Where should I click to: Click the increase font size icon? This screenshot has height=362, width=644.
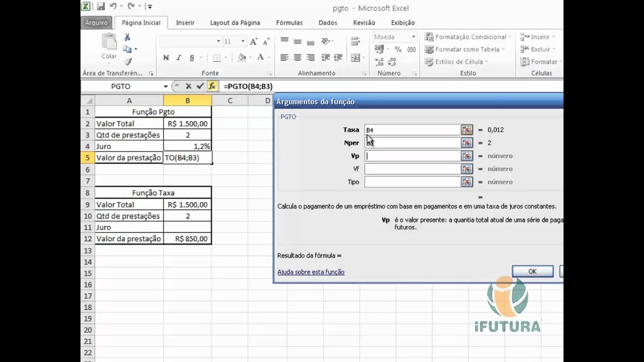pos(254,42)
